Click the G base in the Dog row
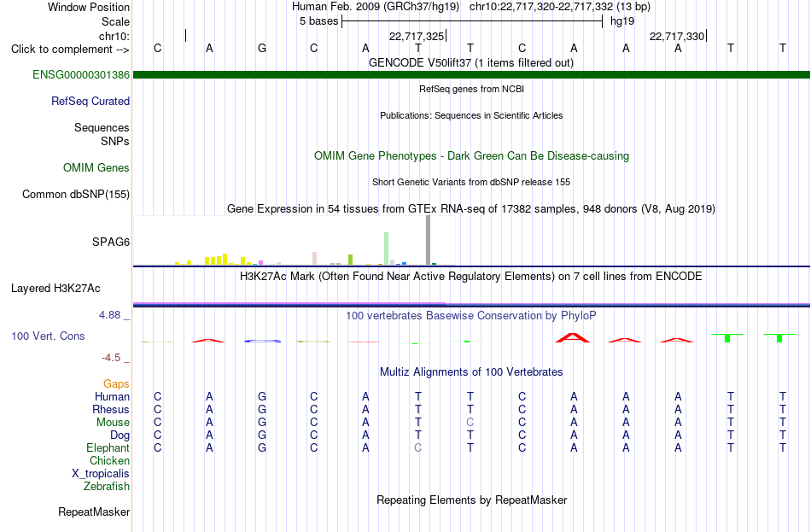The image size is (811, 532). pos(262,436)
